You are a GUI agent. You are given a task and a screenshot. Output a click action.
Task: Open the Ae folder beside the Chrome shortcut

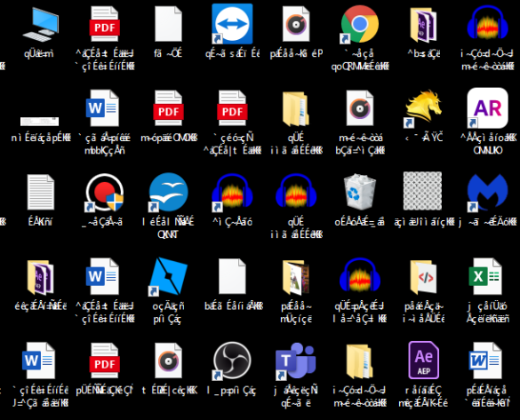423,25
